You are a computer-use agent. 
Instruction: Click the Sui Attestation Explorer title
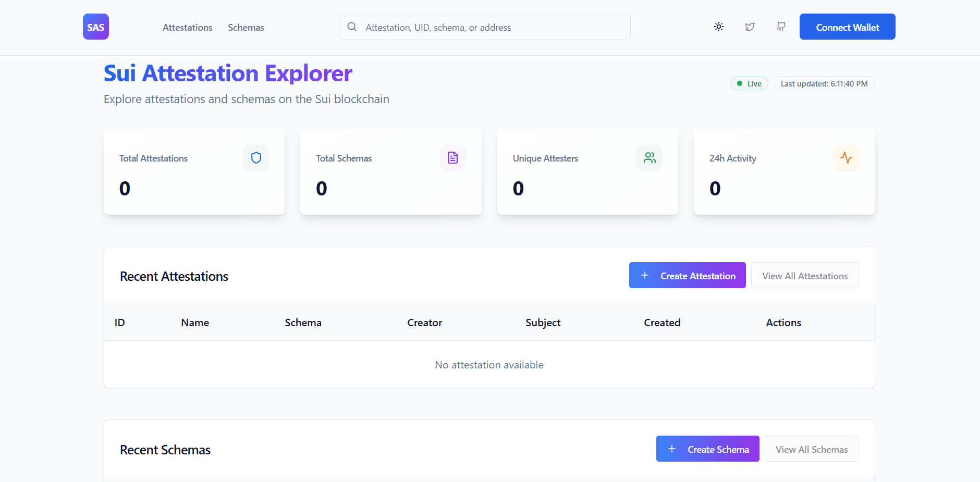pyautogui.click(x=228, y=73)
